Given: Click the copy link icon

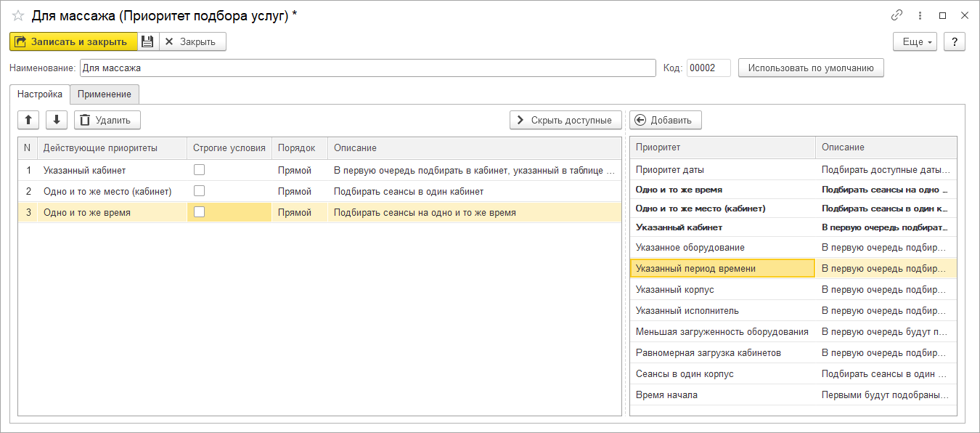Looking at the screenshot, I should pyautogui.click(x=897, y=15).
